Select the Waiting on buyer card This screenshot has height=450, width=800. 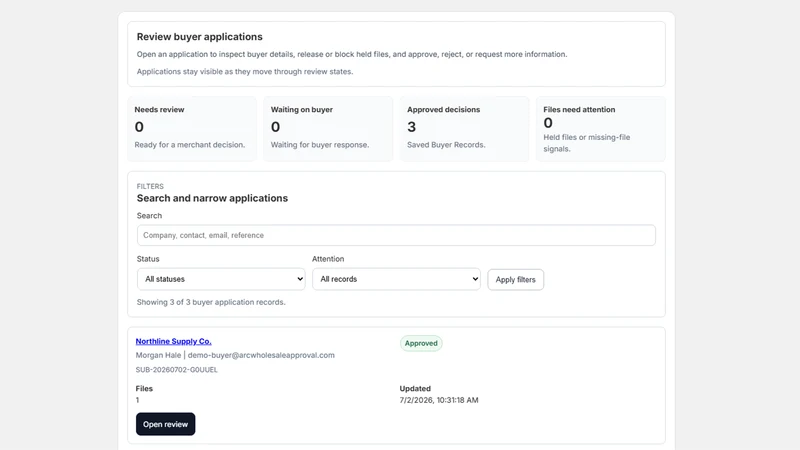pyautogui.click(x=328, y=129)
